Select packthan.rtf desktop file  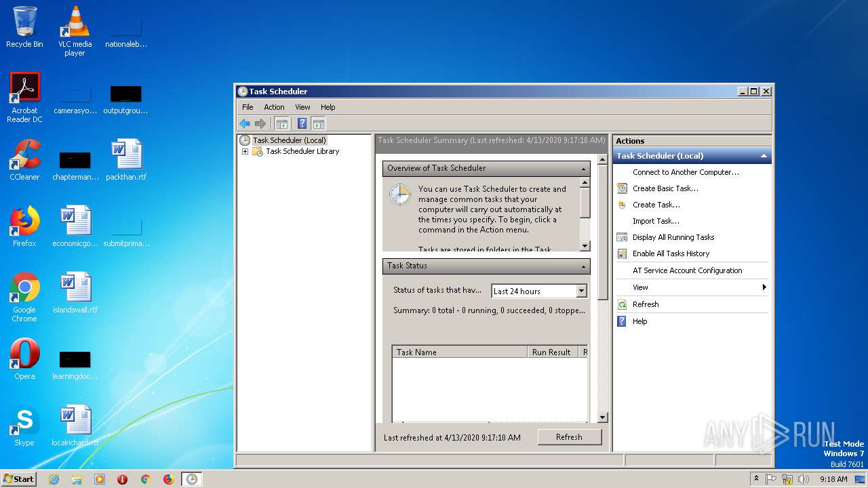126,160
